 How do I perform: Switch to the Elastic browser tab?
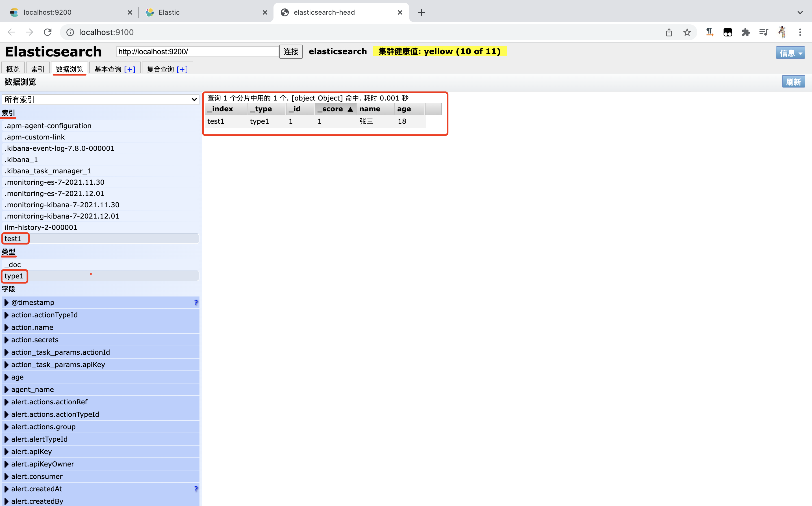point(206,12)
